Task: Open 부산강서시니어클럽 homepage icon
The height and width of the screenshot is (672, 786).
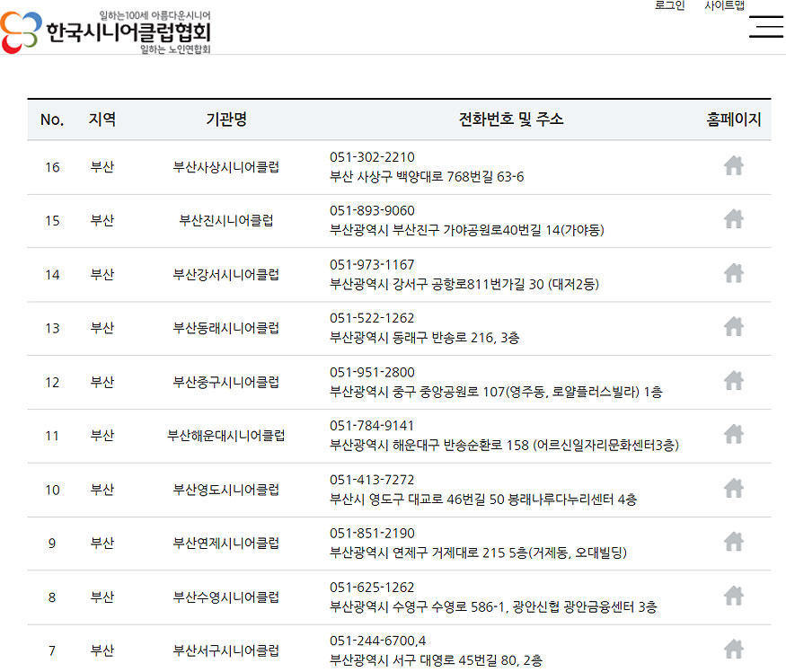Action: pos(734,273)
